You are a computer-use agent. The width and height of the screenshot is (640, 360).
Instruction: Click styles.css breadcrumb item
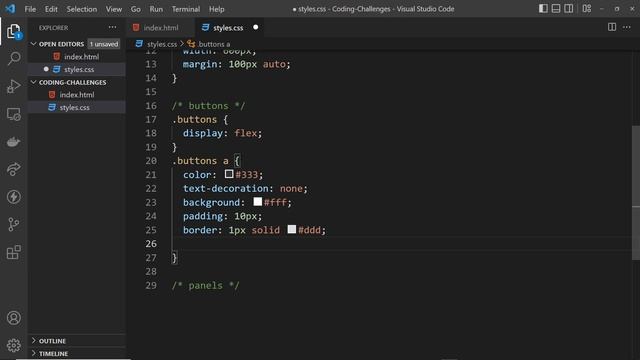(162, 44)
